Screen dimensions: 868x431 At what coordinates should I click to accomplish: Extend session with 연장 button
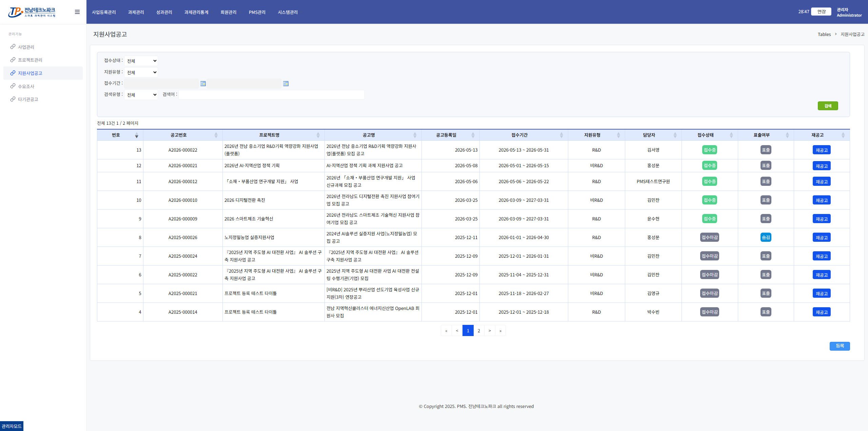pos(821,12)
